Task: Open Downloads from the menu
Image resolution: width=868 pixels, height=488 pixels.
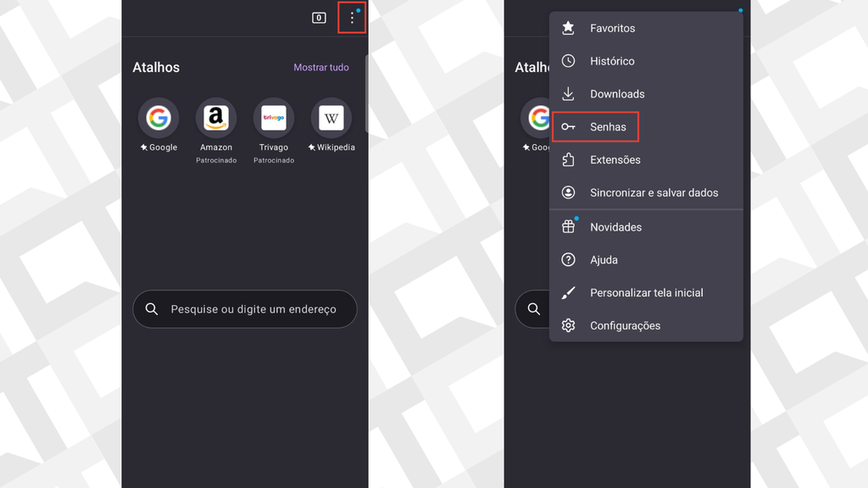Action: click(617, 93)
